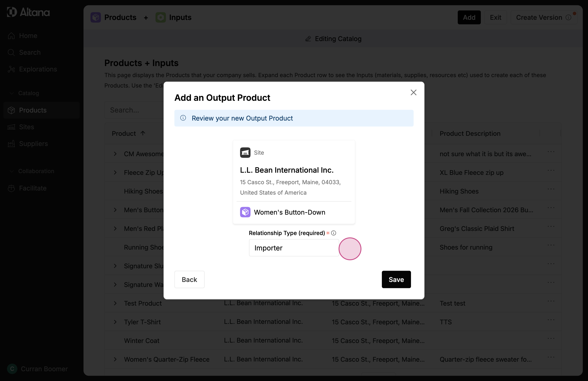Click 'XL Blue Fleece zip up' description
The width and height of the screenshot is (588, 381).
[471, 172]
